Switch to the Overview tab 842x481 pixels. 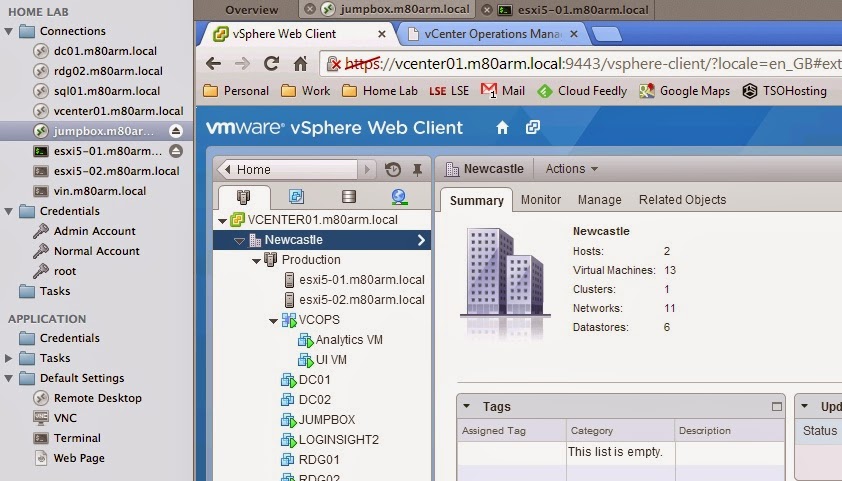point(251,10)
